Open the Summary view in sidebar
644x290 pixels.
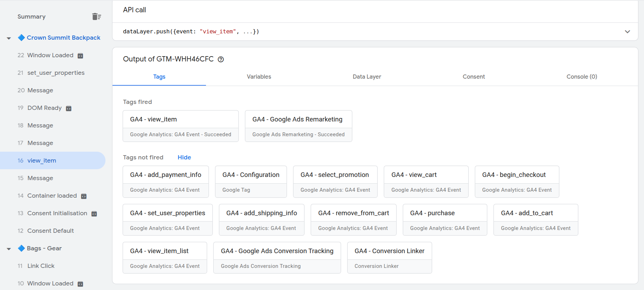pos(32,17)
